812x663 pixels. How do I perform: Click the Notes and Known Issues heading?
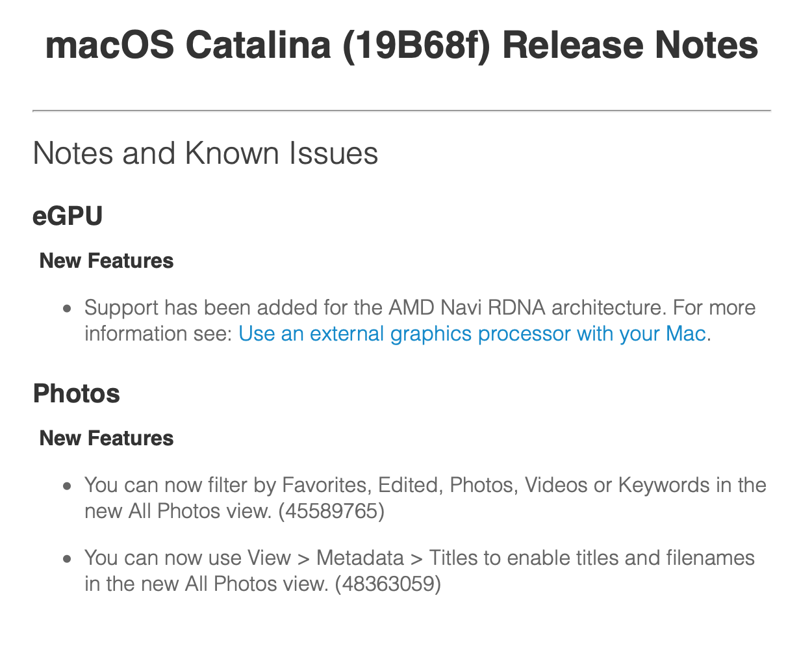coord(205,154)
